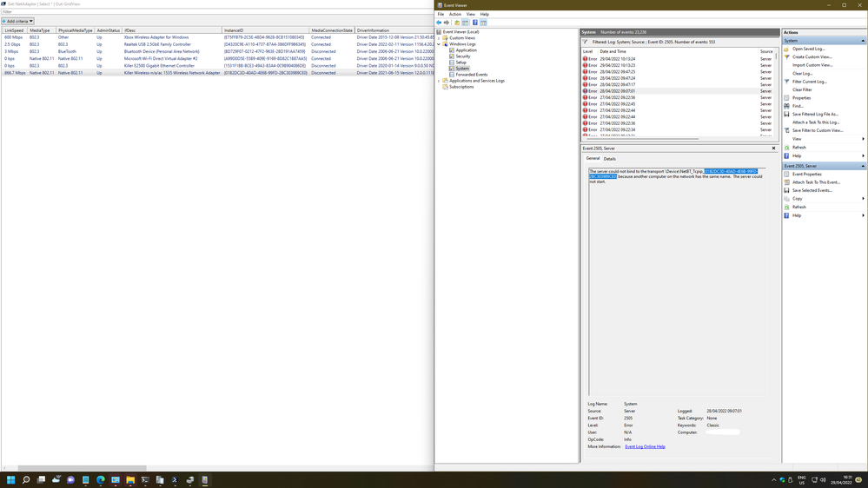Open Windows Start menu

10,479
